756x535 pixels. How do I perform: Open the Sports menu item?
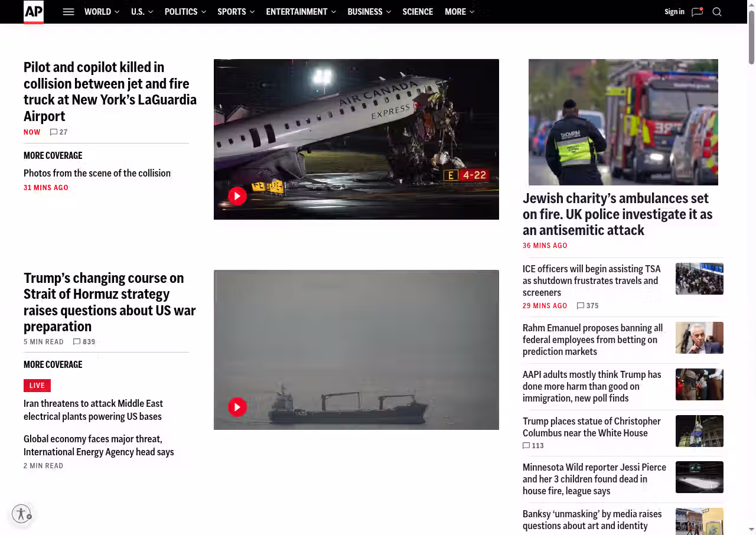pos(236,12)
